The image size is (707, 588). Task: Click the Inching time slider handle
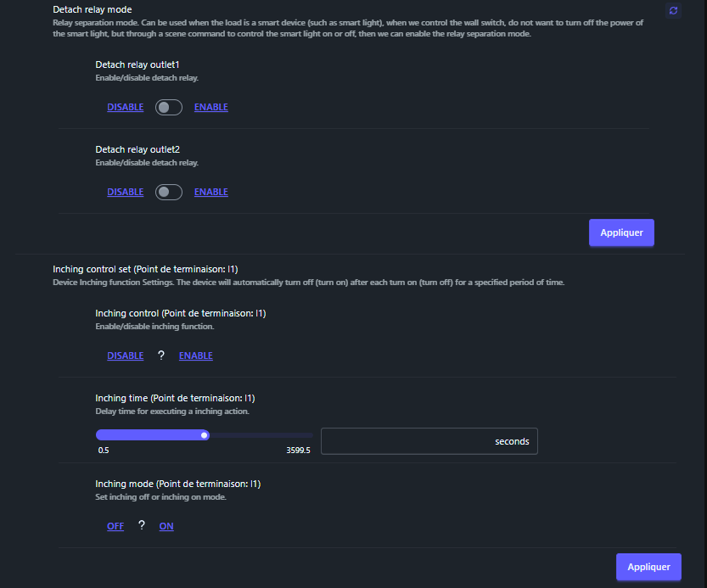tap(205, 435)
